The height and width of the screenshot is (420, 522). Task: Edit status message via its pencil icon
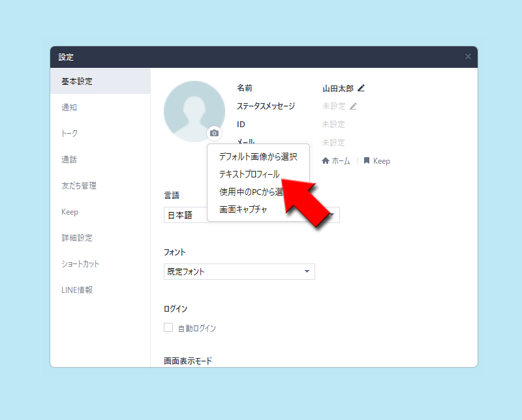[x=354, y=106]
